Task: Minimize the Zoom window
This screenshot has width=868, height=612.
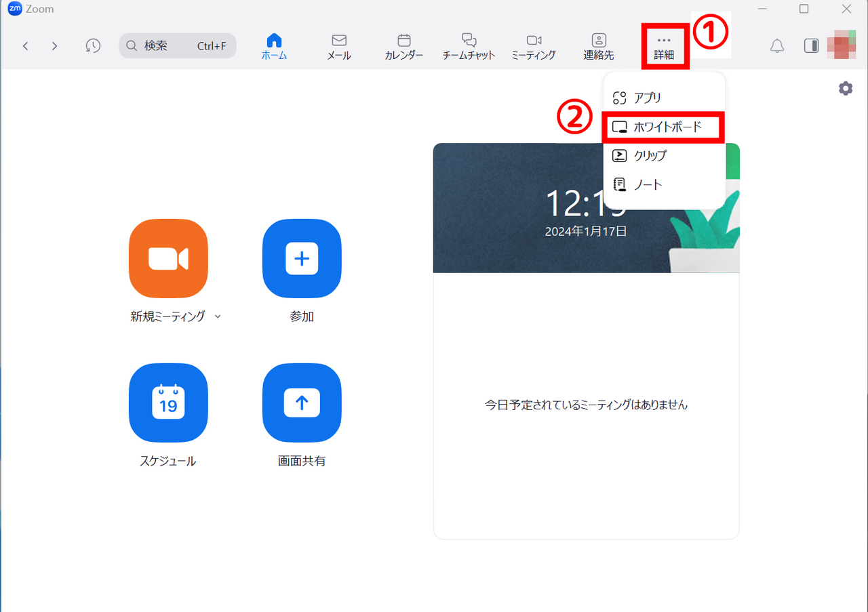Action: point(761,9)
